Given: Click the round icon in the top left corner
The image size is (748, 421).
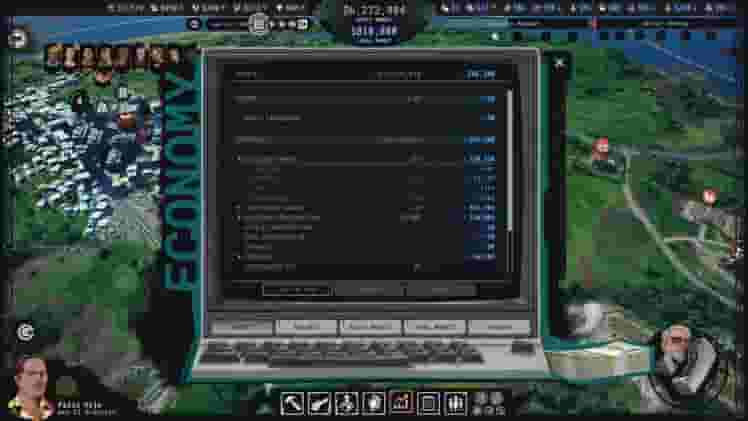Looking at the screenshot, I should tap(17, 39).
